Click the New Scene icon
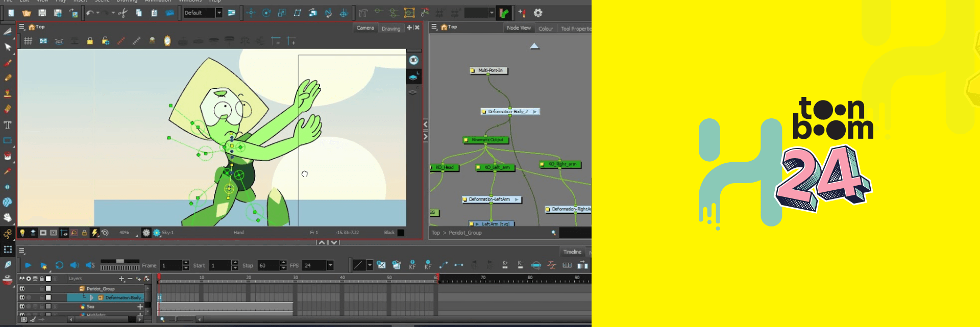The width and height of the screenshot is (980, 327). [x=11, y=13]
